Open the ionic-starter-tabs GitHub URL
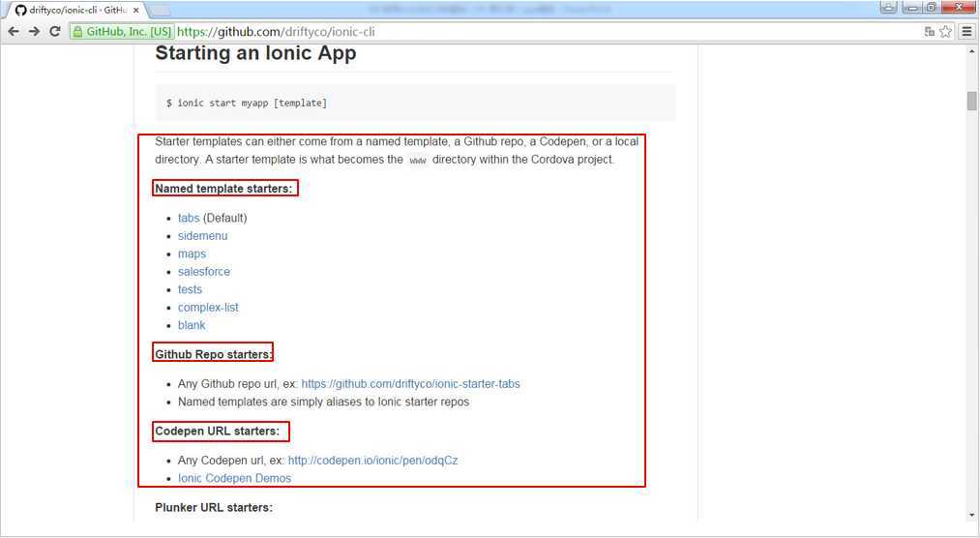The image size is (980, 538). click(410, 384)
